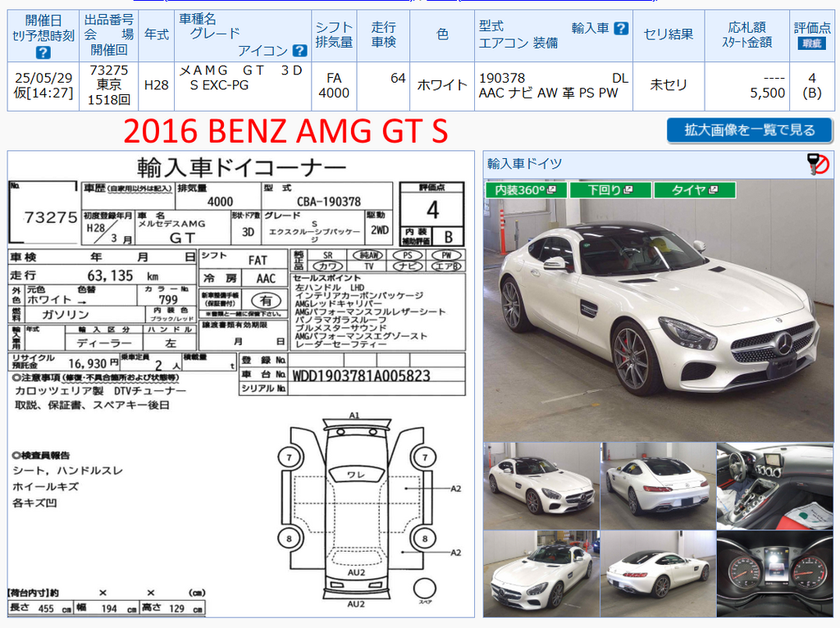Click red title 2016 BENZ AMG GT S

(285, 130)
